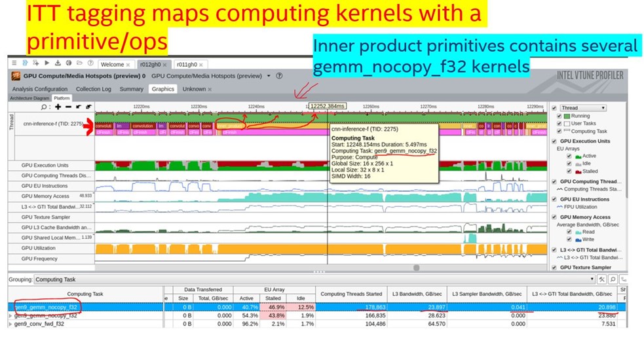Click the customize grouping tools icon
The height and width of the screenshot is (337, 644).
(x=601, y=279)
